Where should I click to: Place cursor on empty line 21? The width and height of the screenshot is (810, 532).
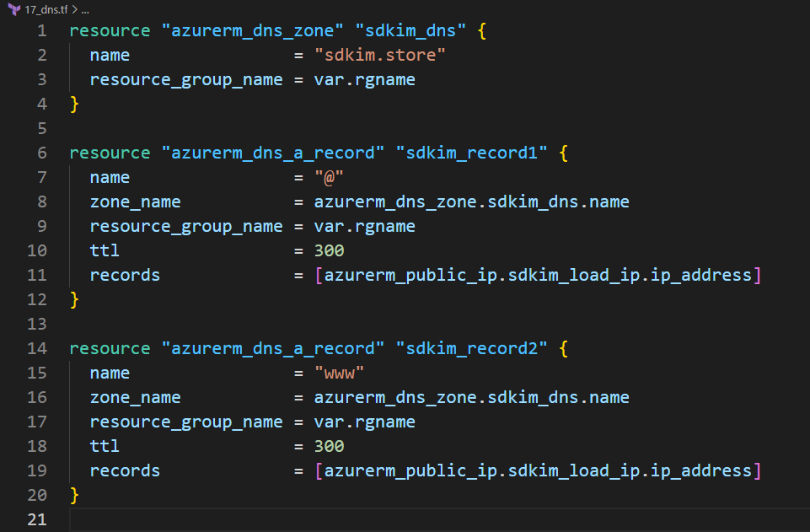[x=439, y=519]
